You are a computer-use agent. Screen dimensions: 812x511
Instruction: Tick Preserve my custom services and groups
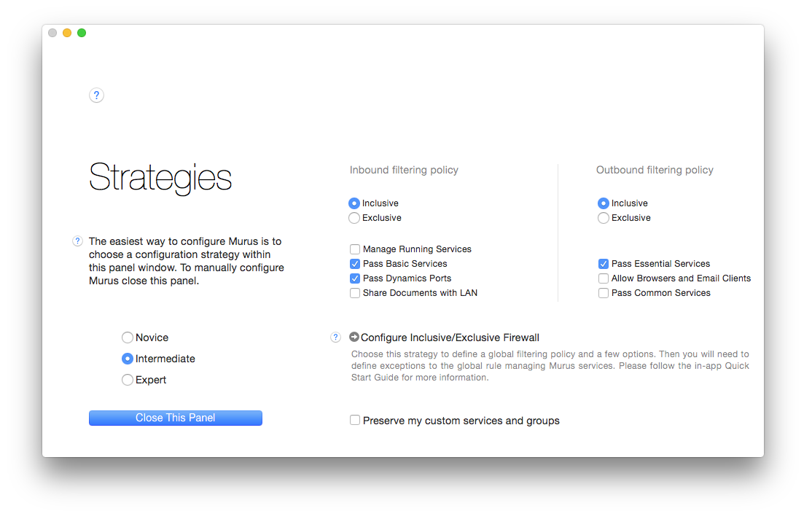(355, 421)
